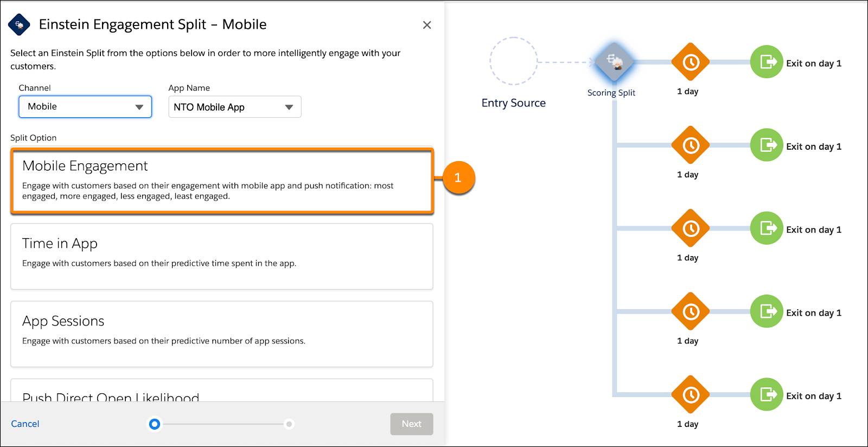Click the wait clock icon in fifth path

691,394
